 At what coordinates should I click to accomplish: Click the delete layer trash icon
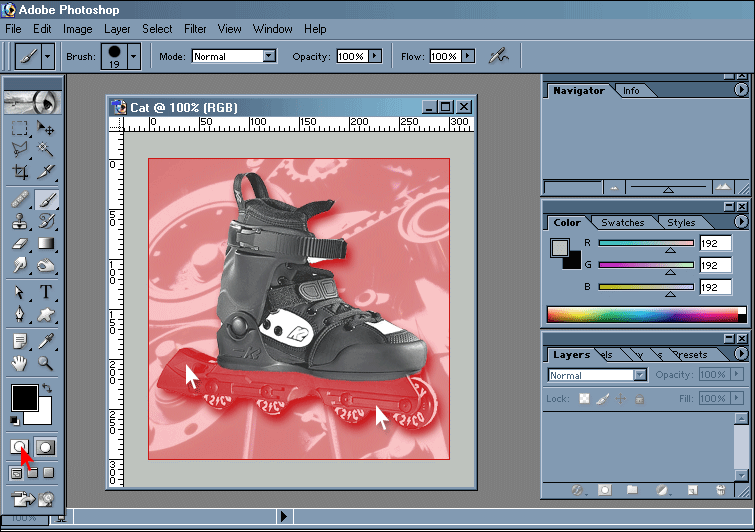coord(721,490)
